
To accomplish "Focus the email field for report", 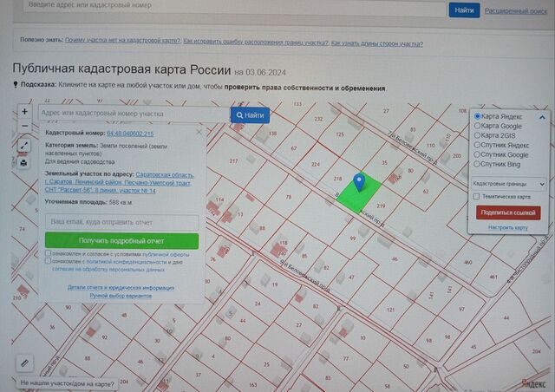I will [121, 222].
